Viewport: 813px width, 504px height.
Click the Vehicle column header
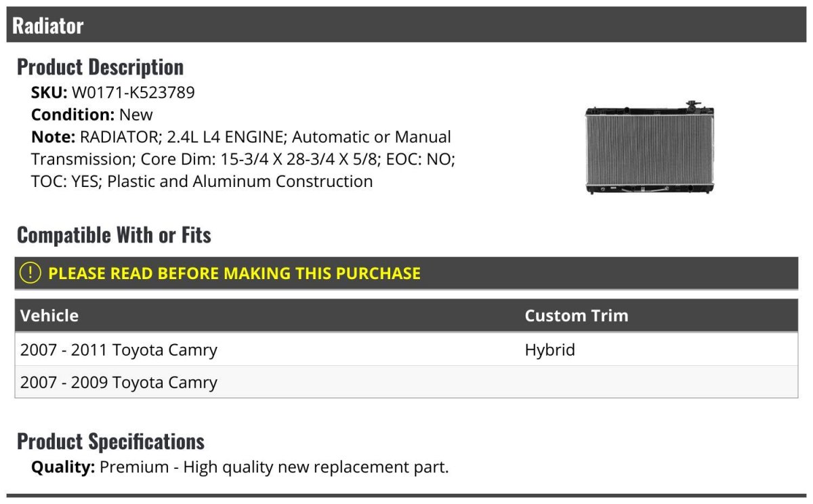click(x=49, y=316)
